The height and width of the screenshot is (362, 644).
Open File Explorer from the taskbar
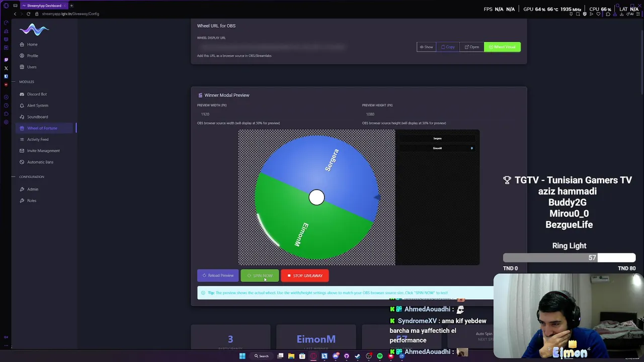tap(291, 356)
